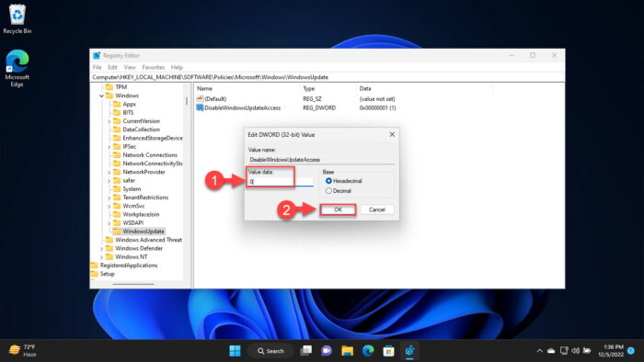Open the Chat app on the taskbar
Screen dimensions: 644x362
(x=327, y=351)
